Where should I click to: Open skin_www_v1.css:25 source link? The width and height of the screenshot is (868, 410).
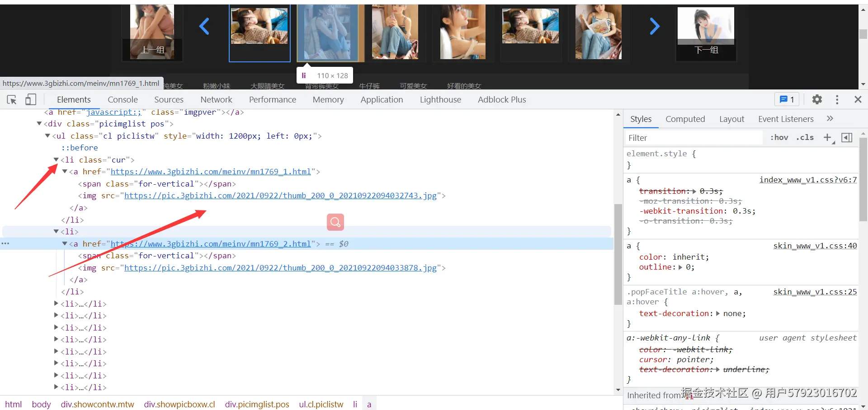(x=815, y=292)
